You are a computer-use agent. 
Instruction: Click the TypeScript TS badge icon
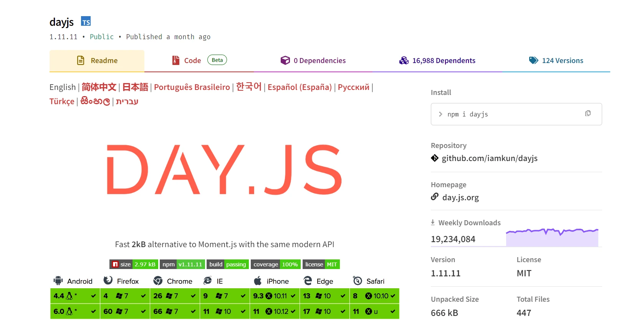pos(86,22)
